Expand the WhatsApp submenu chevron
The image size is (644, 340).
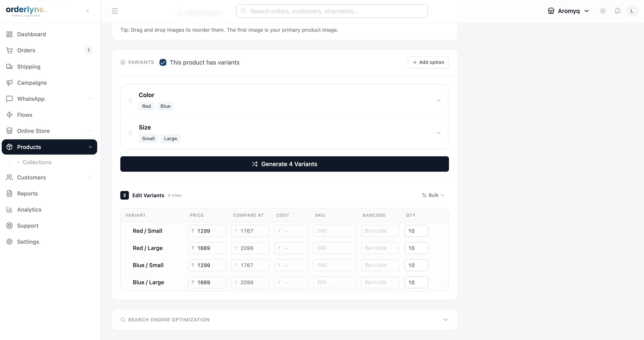coord(90,99)
